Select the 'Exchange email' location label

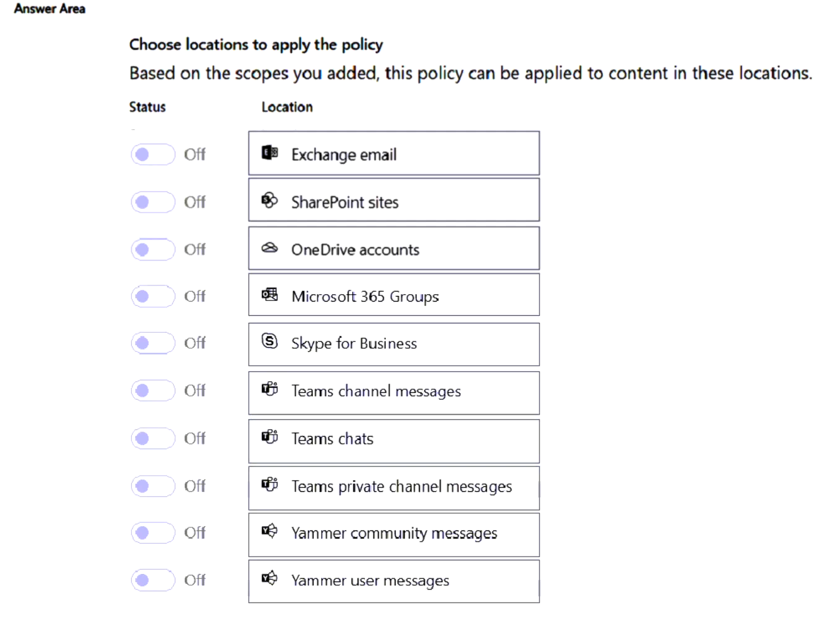tap(343, 155)
